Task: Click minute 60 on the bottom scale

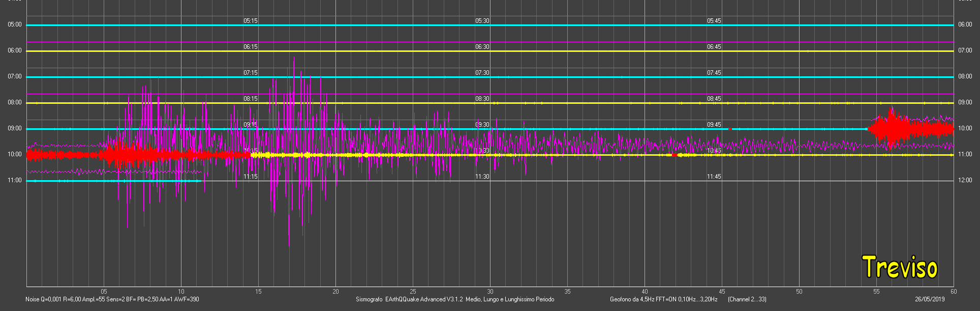Action: pos(954,292)
